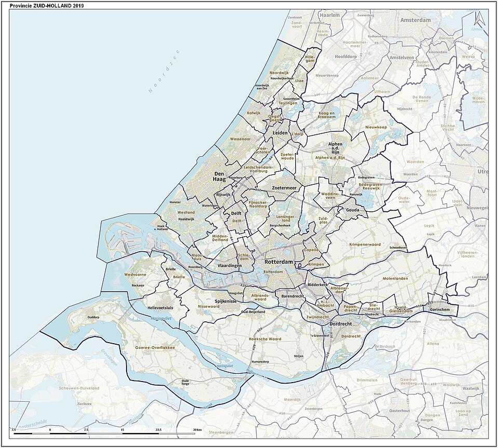Click the 'Pijnacker-Nootdorp' label
The height and width of the screenshot is (448, 498).
pyautogui.click(x=258, y=204)
